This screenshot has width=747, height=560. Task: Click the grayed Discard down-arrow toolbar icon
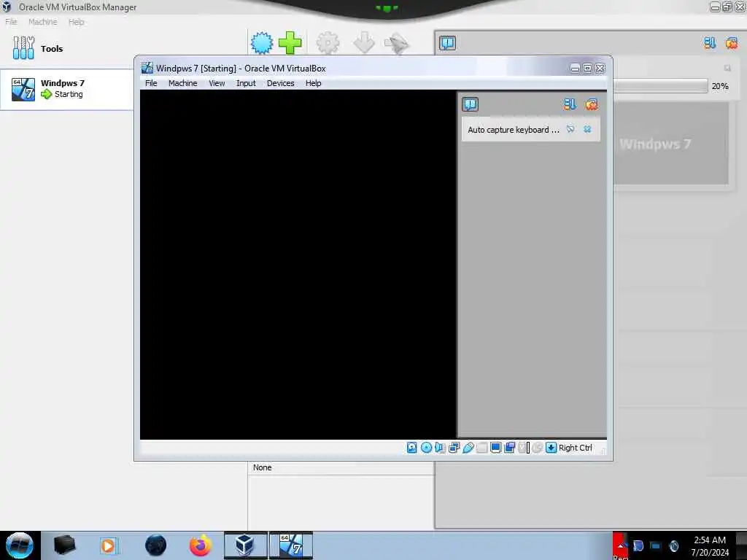pyautogui.click(x=364, y=43)
